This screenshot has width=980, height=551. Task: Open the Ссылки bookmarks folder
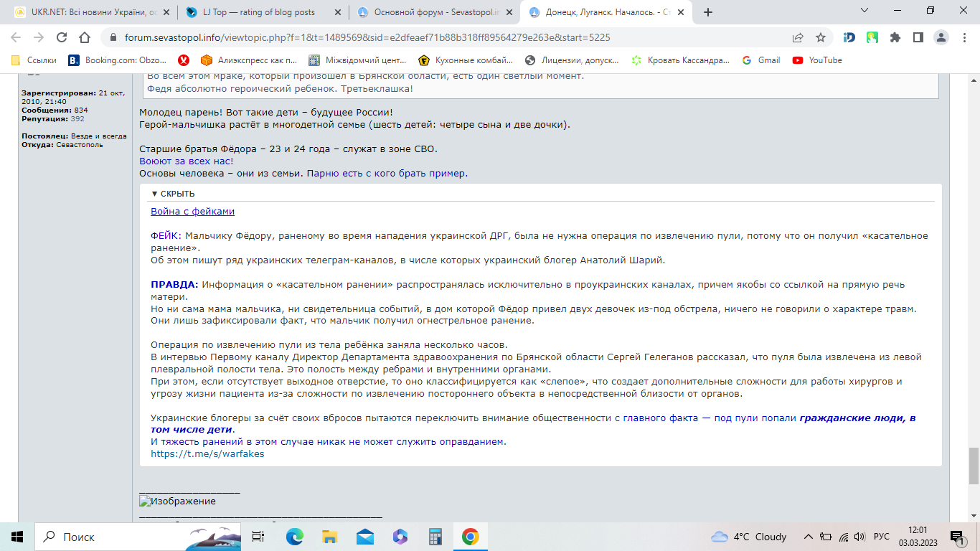[34, 60]
